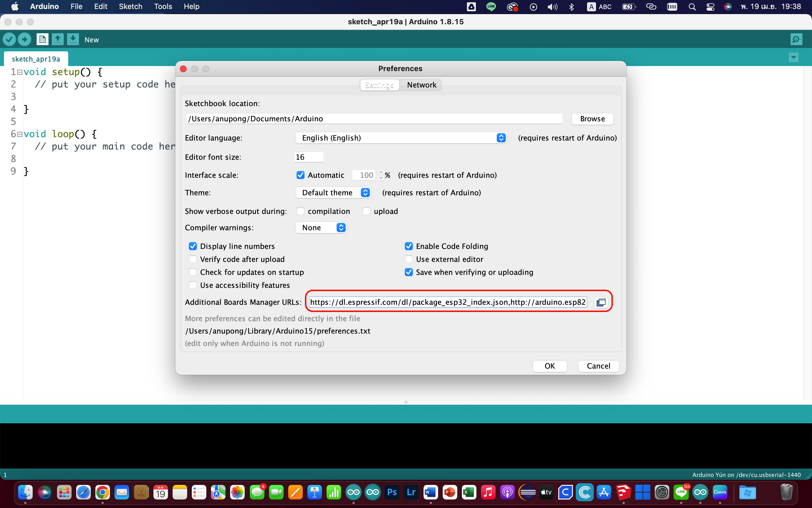
Task: Click the Verify checkmark toolbar icon
Action: [9, 40]
